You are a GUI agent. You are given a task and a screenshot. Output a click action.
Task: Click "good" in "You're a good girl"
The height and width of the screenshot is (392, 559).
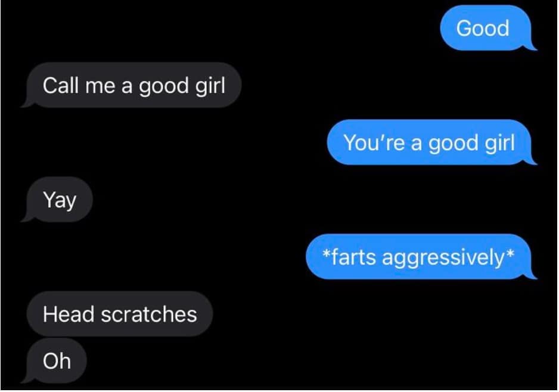click(x=453, y=144)
